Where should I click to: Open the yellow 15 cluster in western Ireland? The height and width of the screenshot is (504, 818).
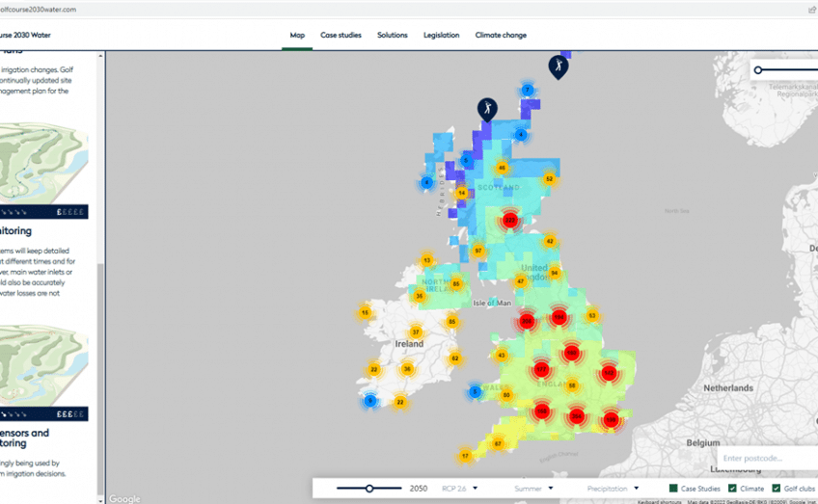tap(366, 312)
